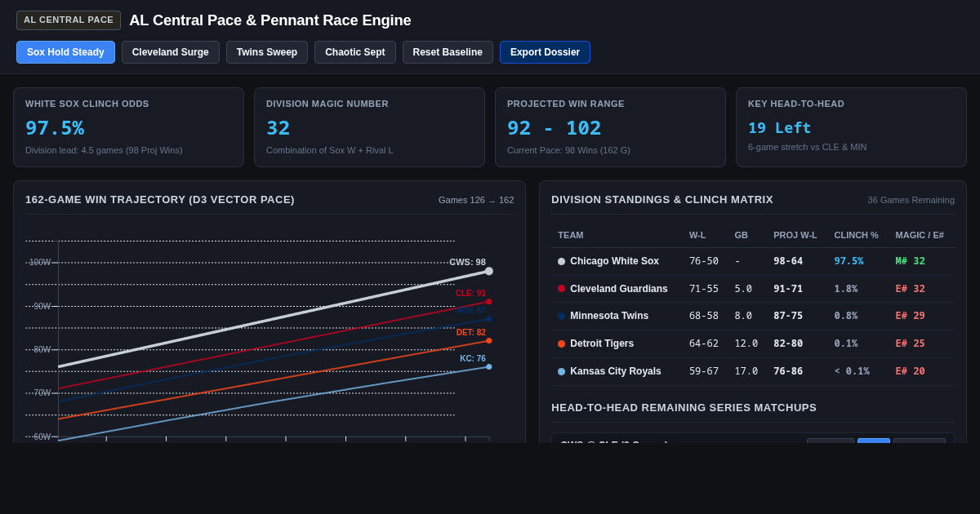
Task: Click Head-to-Head Remaining Series Matchups heading
Action: pos(684,408)
